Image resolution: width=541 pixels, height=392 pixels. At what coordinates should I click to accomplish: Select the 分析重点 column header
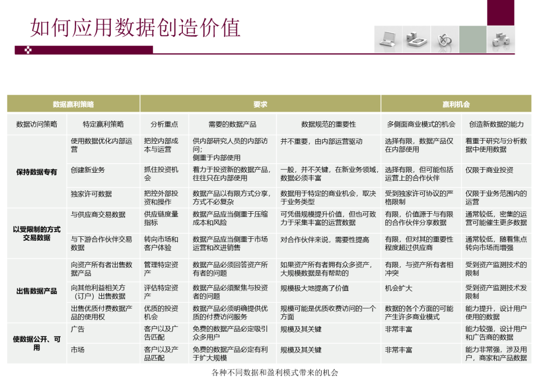tap(164, 124)
